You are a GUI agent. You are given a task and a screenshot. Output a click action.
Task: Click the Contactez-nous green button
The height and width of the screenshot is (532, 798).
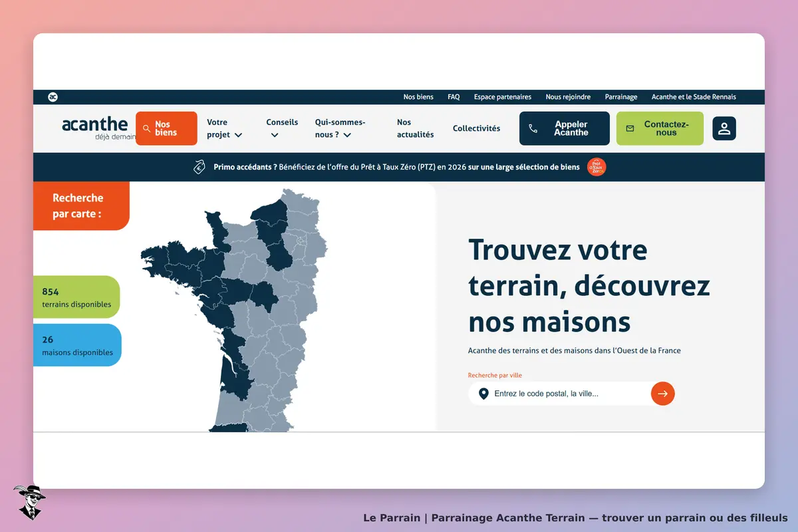click(x=660, y=128)
